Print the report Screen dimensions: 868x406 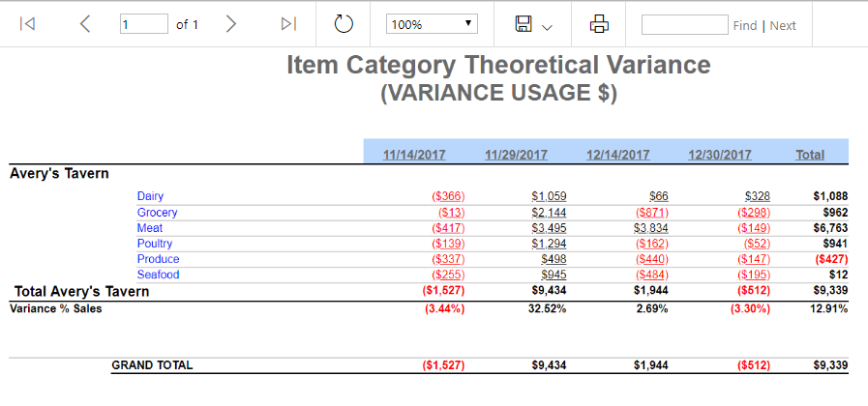[599, 24]
